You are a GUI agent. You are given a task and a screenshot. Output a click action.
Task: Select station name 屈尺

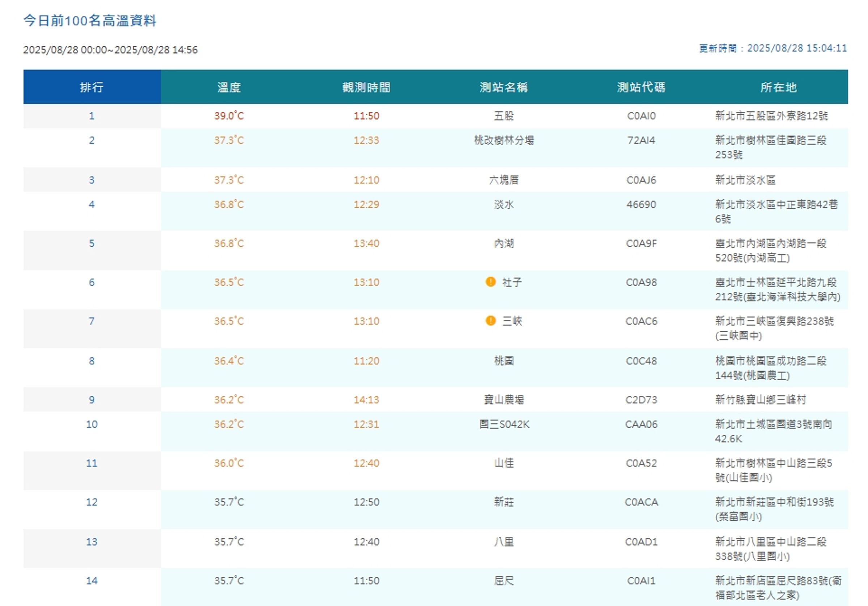tap(504, 581)
